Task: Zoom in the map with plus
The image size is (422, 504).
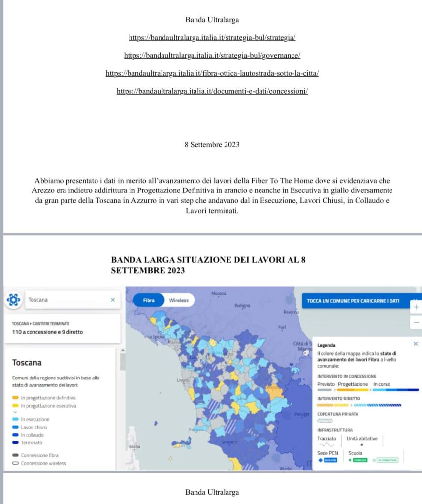Action: pyautogui.click(x=416, y=307)
